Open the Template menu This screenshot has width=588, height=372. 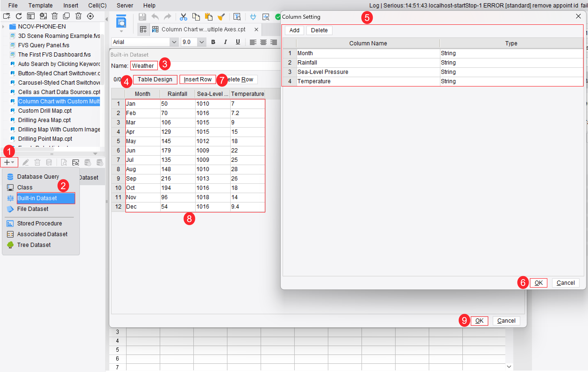click(x=40, y=5)
